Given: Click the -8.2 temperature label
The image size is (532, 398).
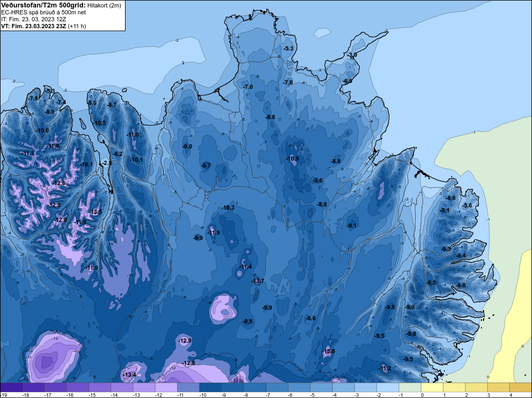Looking at the screenshot, I should click(118, 154).
